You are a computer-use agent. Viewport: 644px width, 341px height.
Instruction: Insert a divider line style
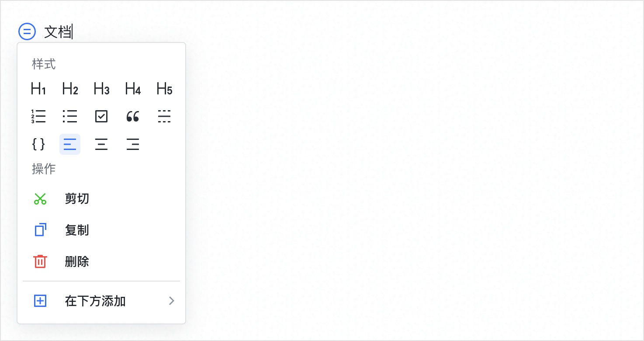click(164, 117)
